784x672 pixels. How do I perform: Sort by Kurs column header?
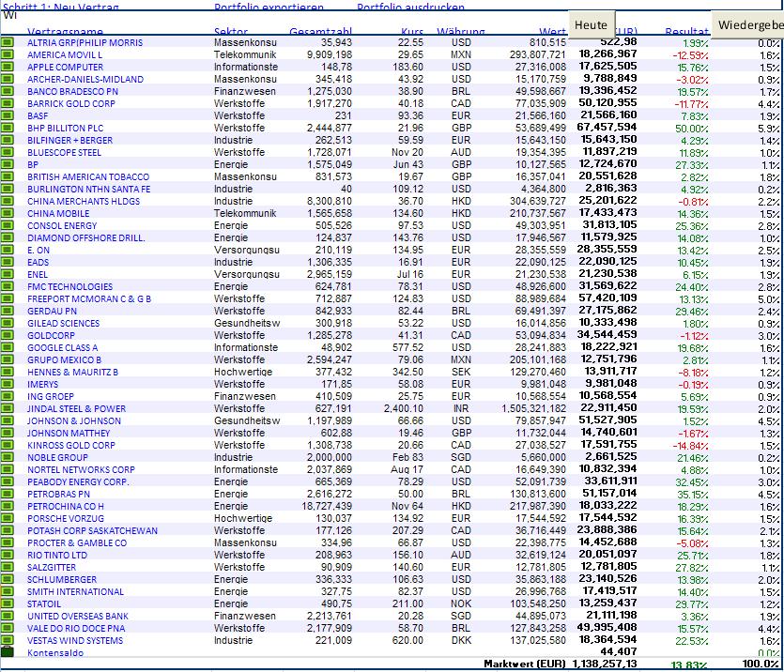412,32
